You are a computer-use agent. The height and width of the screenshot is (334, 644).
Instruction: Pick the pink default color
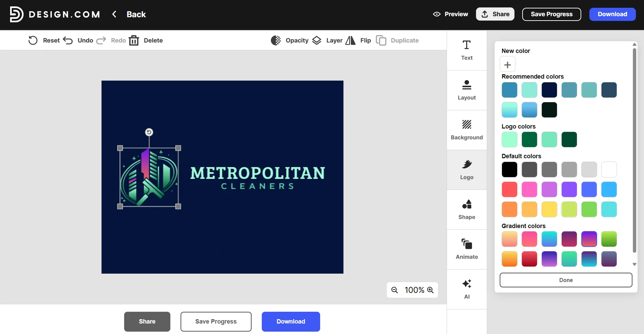tap(529, 189)
